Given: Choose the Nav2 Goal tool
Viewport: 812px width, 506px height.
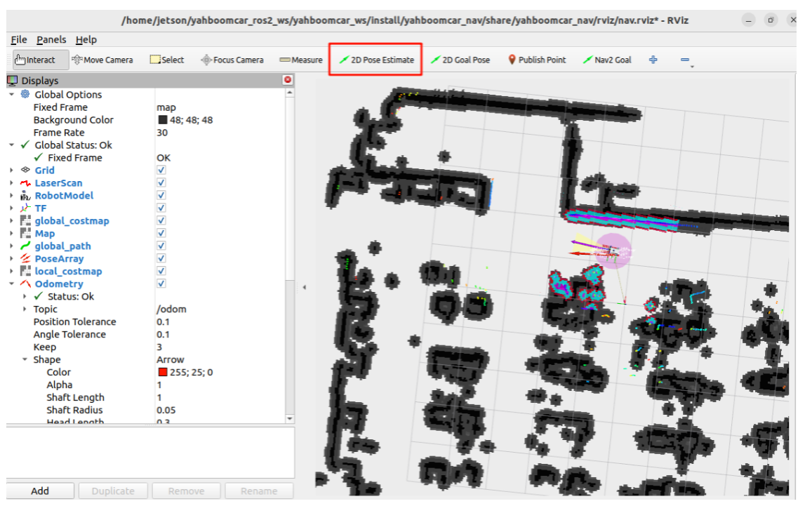Looking at the screenshot, I should point(607,60).
